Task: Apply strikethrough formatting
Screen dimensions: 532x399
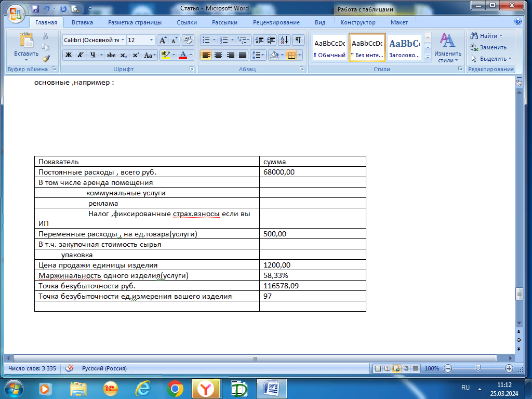Action: (111, 55)
